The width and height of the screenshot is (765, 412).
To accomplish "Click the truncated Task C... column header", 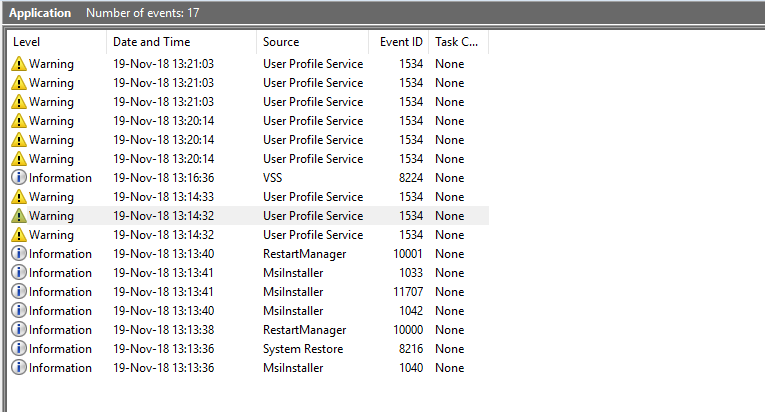I will [457, 42].
